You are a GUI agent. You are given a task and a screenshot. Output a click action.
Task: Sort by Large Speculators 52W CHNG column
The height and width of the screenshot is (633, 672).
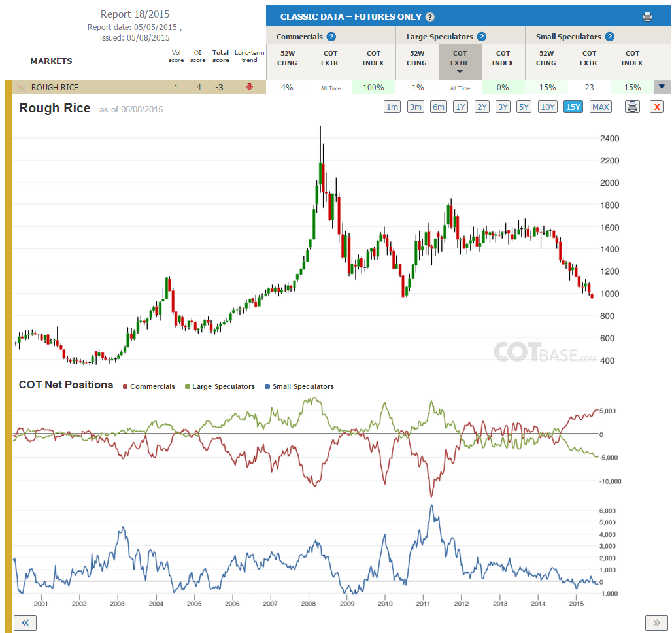(417, 58)
